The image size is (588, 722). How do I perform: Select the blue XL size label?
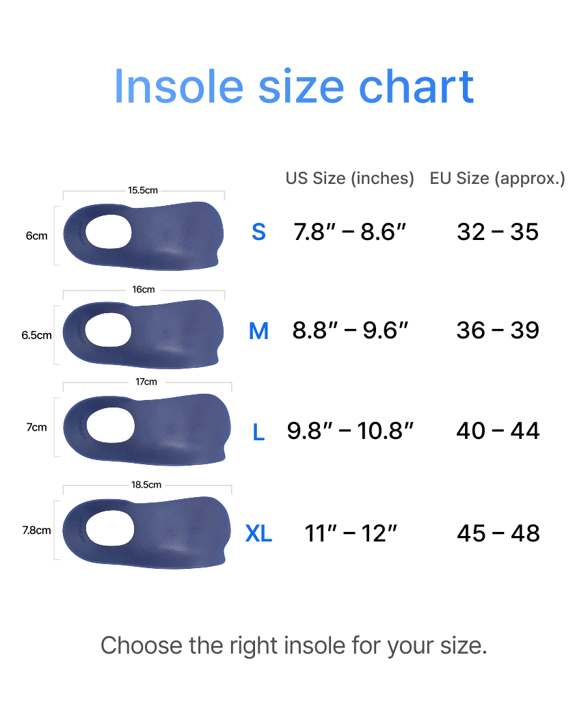pos(258,533)
